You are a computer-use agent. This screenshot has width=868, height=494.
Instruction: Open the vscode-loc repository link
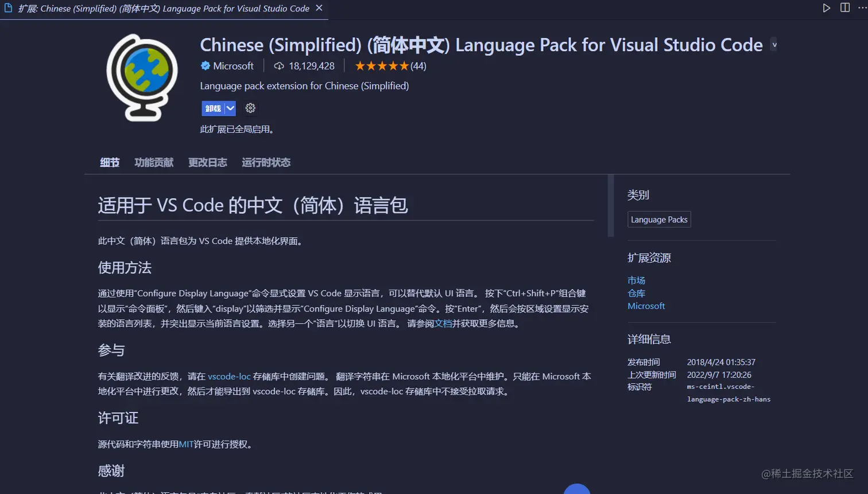pyautogui.click(x=229, y=376)
